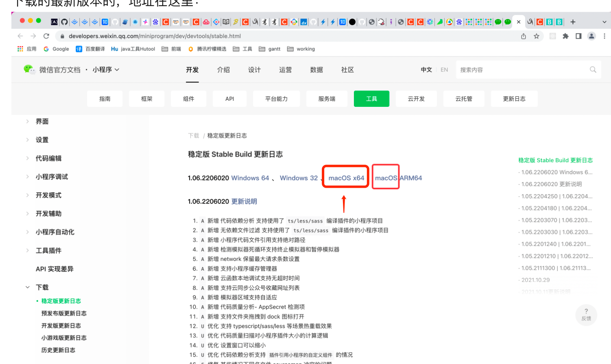Viewport: 611px width, 364px height.
Task: Click the macOS ARM64 download link
Action: point(399,178)
